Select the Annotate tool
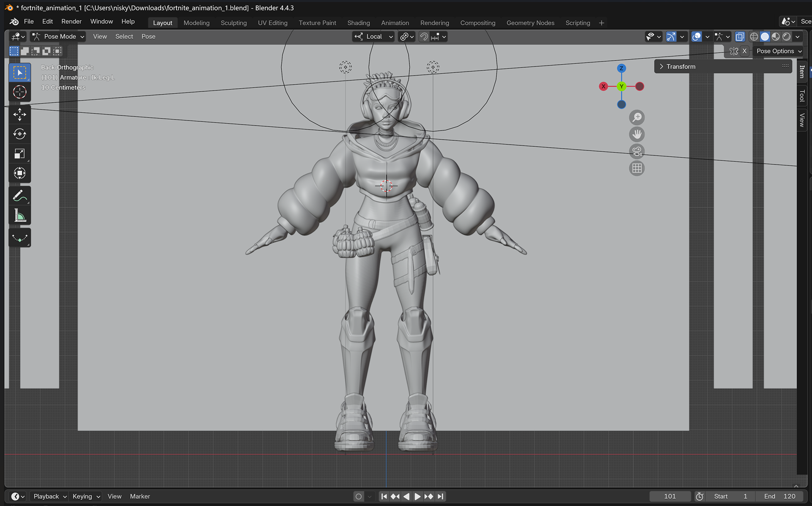 click(19, 196)
